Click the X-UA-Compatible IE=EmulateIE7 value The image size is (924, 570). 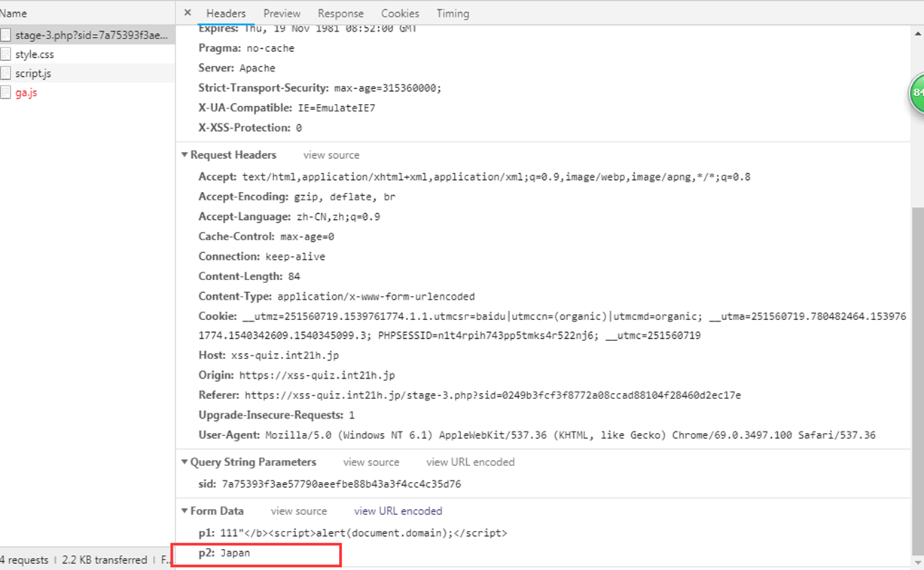point(337,108)
